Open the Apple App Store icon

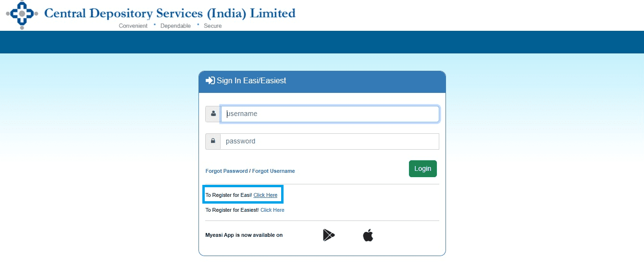[x=368, y=235]
